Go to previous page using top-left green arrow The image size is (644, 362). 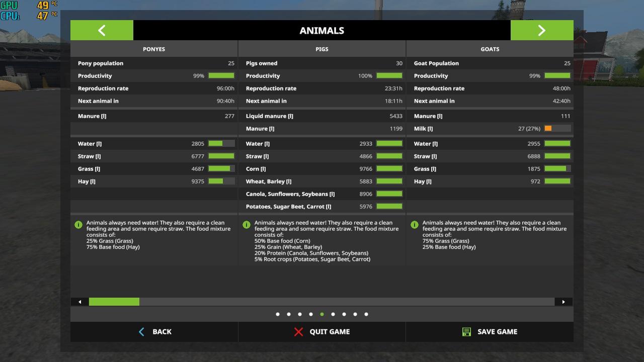point(102,30)
